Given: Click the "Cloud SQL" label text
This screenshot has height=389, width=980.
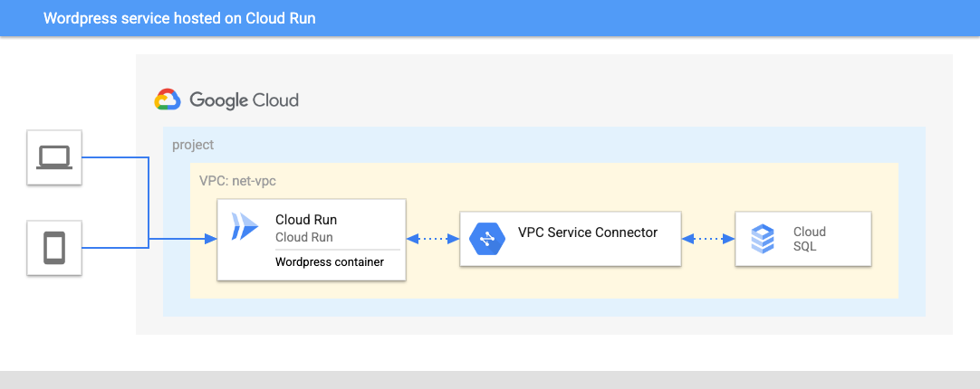Looking at the screenshot, I should [809, 239].
